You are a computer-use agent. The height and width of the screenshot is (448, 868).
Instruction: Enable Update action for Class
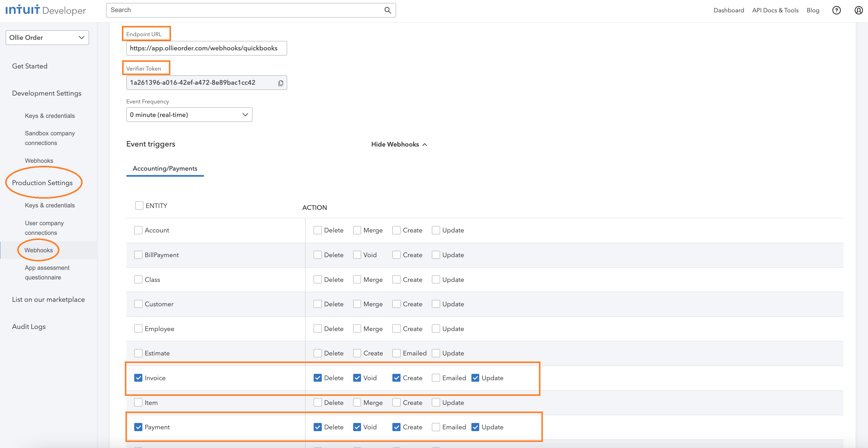(436, 279)
